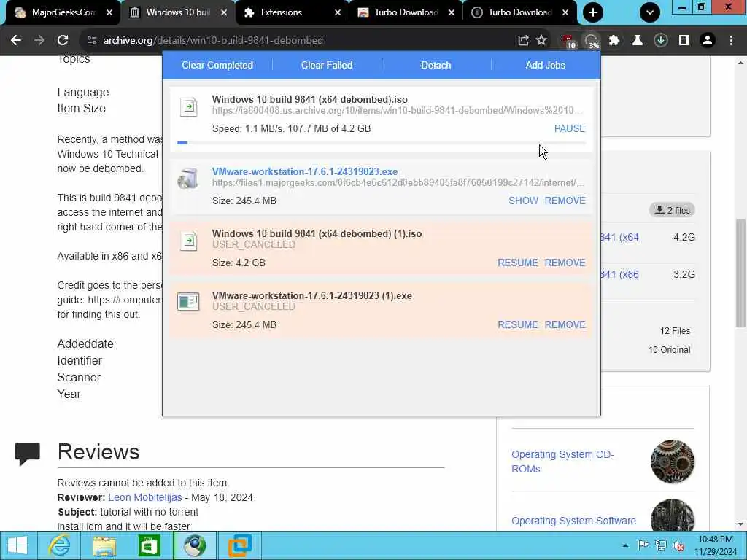Open the x64 ISO download link (4.2G)
The height and width of the screenshot is (560, 747).
[x=619, y=237]
